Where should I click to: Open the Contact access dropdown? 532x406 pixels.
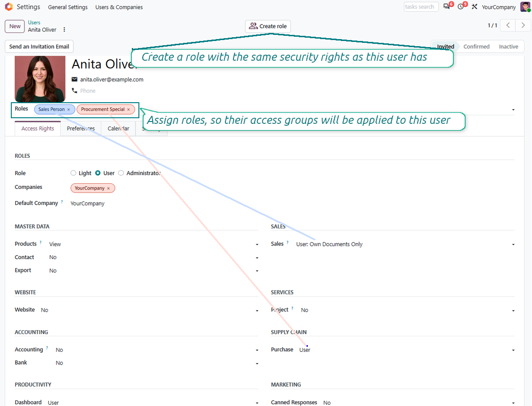257,258
